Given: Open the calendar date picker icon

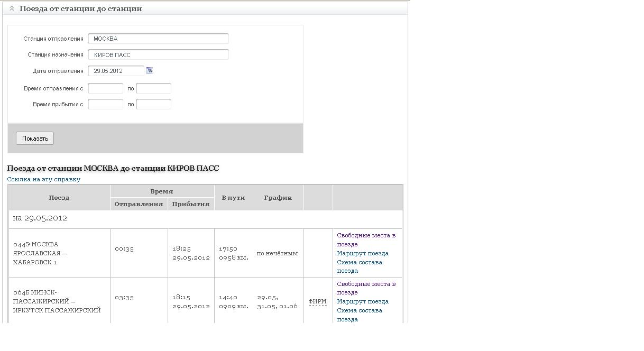Looking at the screenshot, I should pos(150,70).
